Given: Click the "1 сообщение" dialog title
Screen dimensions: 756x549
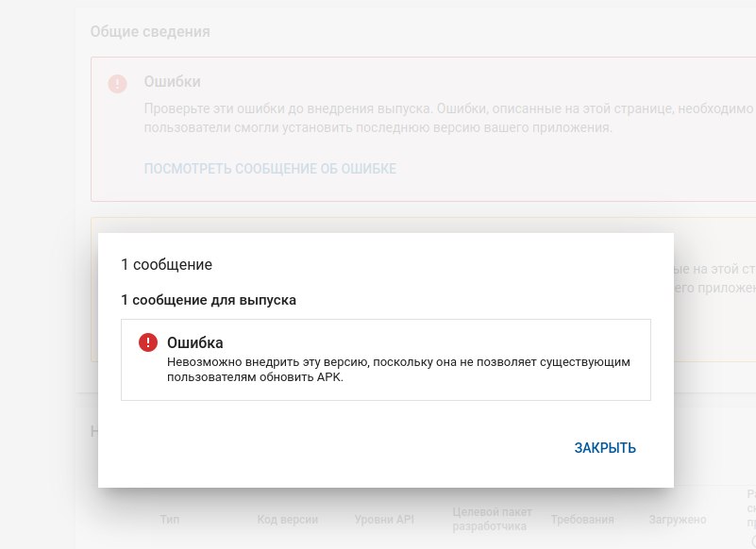Looking at the screenshot, I should pyautogui.click(x=166, y=264).
